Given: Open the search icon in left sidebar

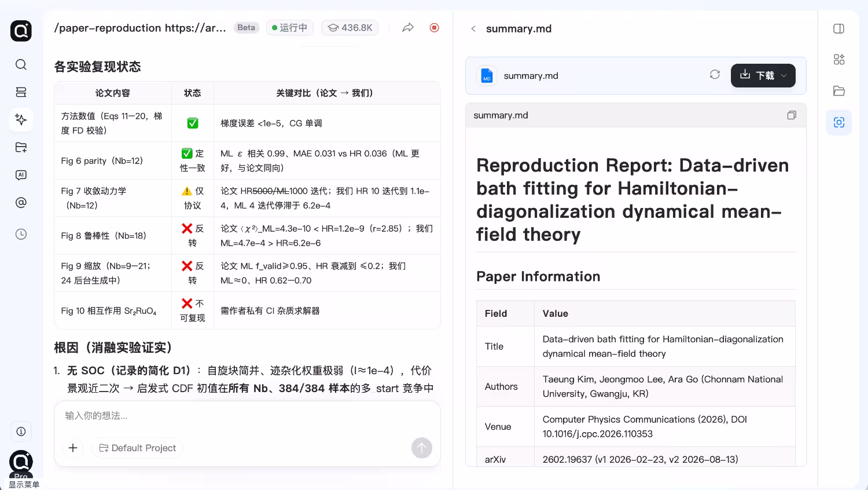Looking at the screenshot, I should 21,64.
